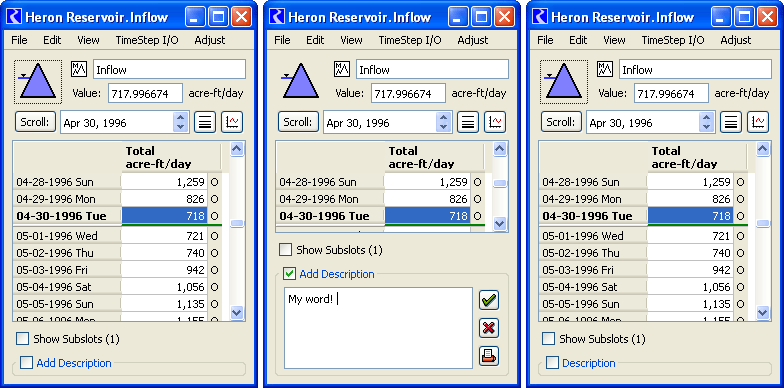Uncheck the checked Add Description checkbox
Image resolution: width=784 pixels, height=388 pixels.
[x=289, y=274]
